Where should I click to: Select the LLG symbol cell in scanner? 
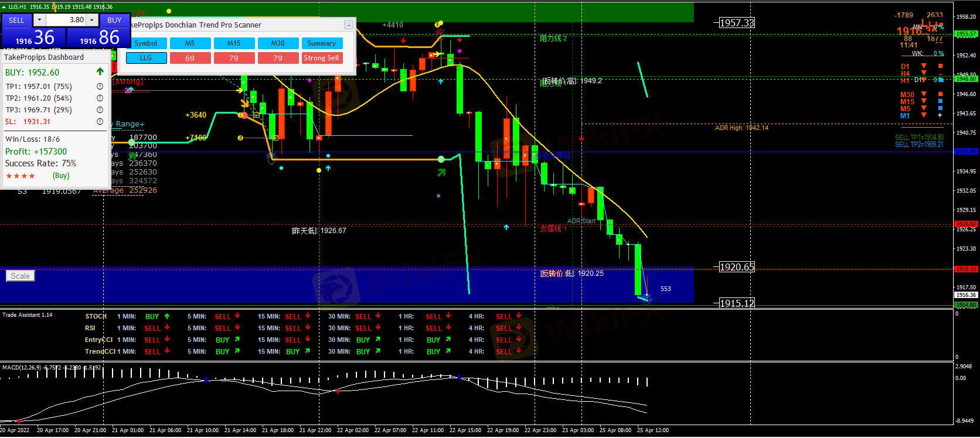[x=146, y=58]
